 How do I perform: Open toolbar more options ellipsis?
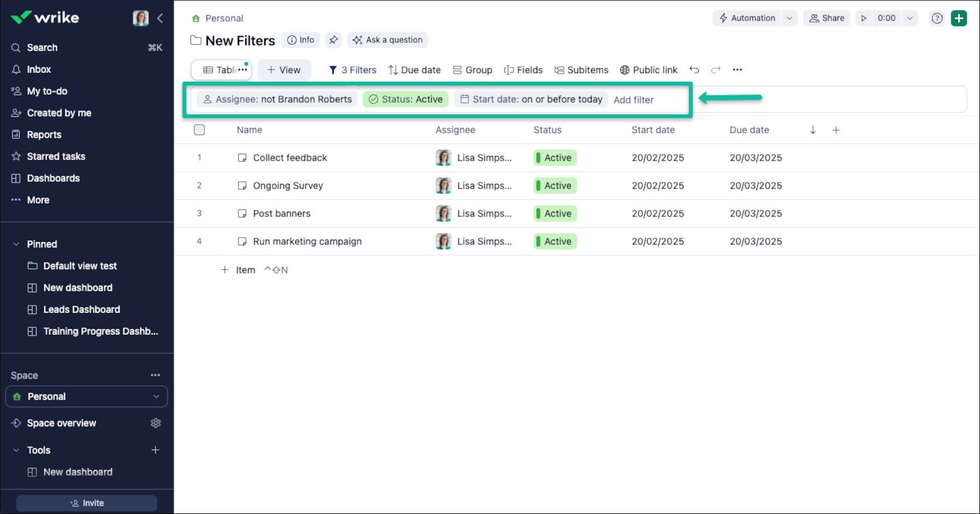pyautogui.click(x=738, y=70)
